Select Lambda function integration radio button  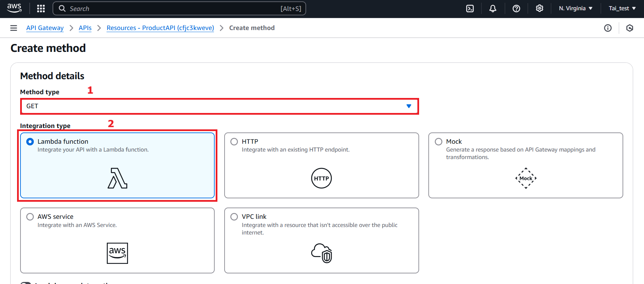click(x=30, y=142)
